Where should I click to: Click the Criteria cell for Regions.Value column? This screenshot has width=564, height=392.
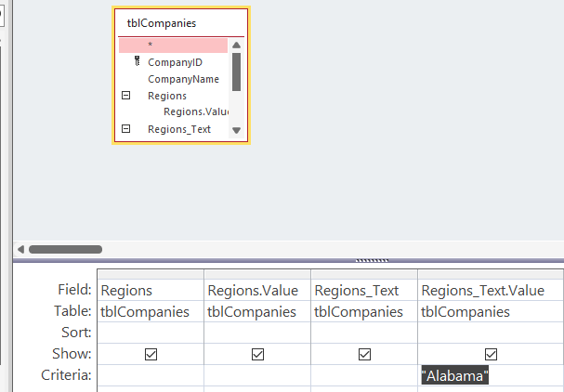(257, 375)
